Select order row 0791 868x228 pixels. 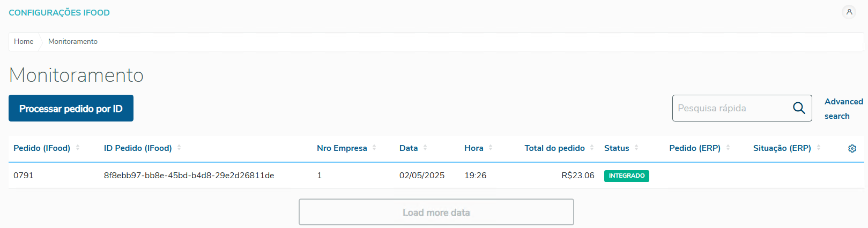click(x=24, y=176)
